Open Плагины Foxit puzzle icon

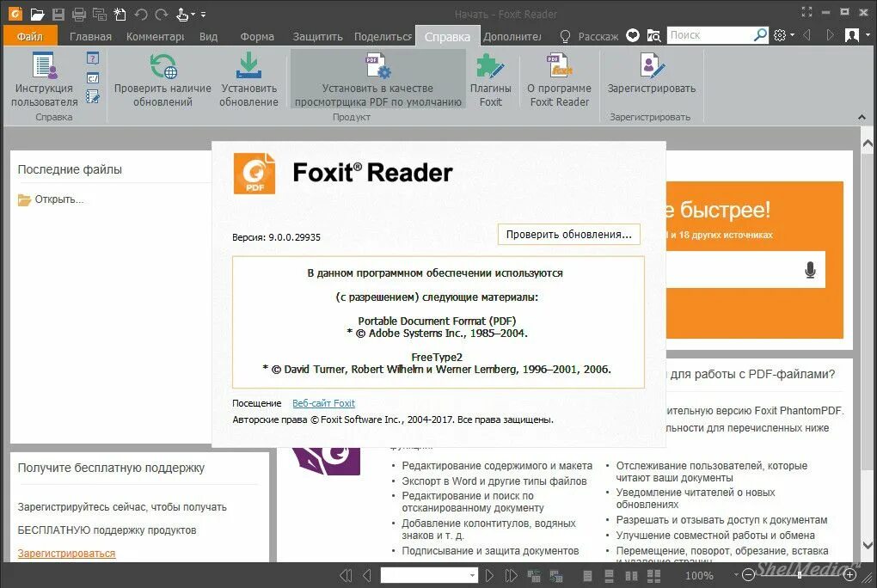coord(490,79)
